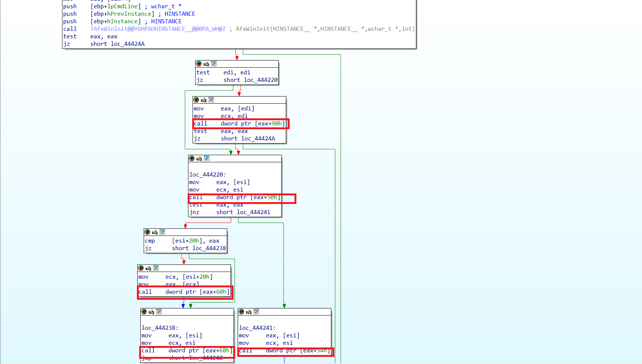Select 'call dword ptr [eax+68h]' line

click(187, 350)
